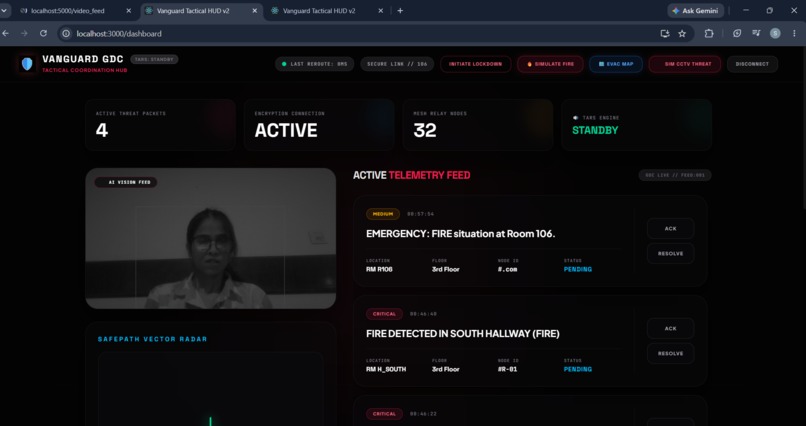Click the SafePath Vector Radar heading
Viewport: 806px width, 426px height.
click(153, 339)
